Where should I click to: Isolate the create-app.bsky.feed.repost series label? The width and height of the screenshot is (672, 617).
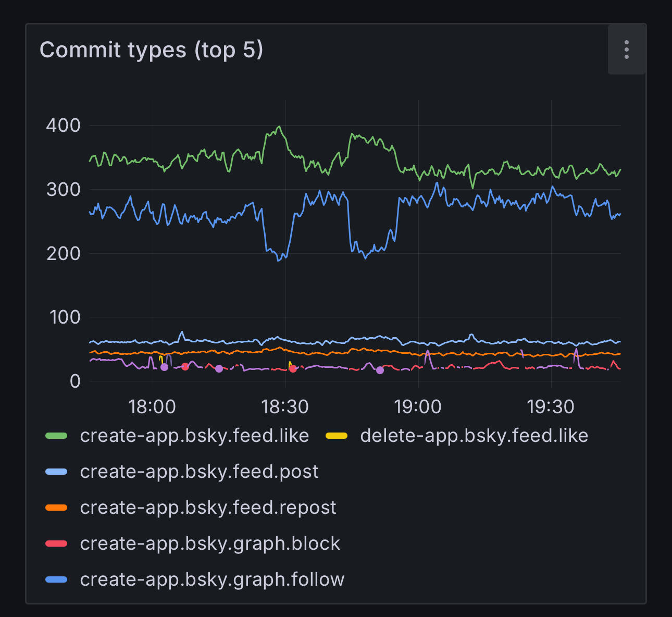pyautogui.click(x=208, y=508)
